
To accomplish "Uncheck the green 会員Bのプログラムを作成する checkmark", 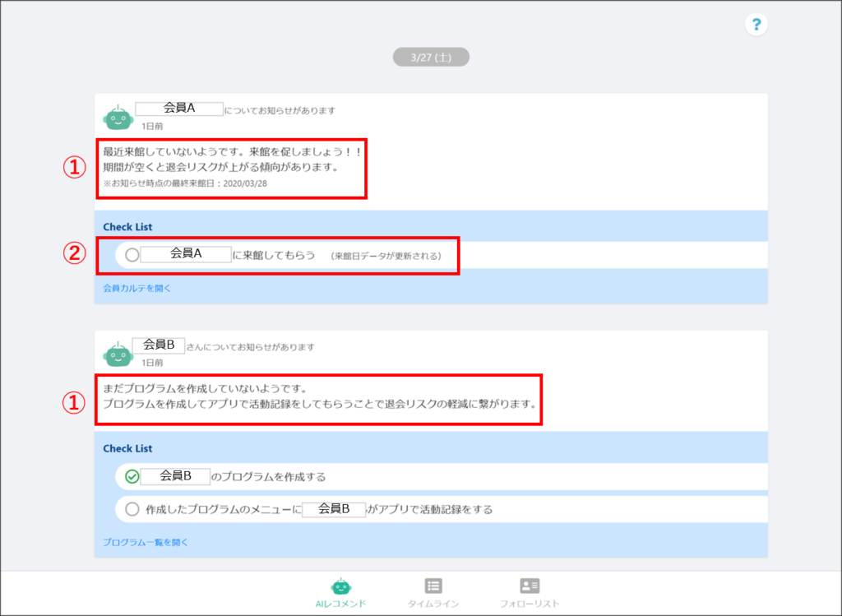I will 132,476.
